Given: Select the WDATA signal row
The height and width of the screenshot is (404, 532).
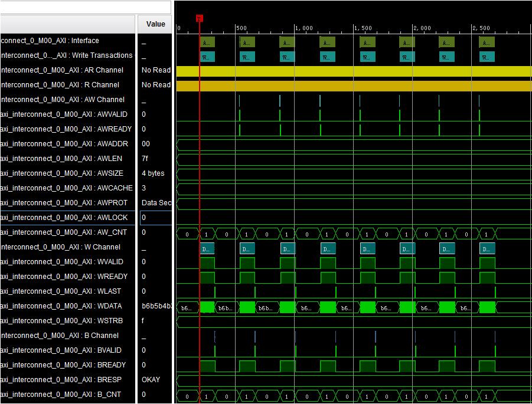Looking at the screenshot, I should click(68, 306).
